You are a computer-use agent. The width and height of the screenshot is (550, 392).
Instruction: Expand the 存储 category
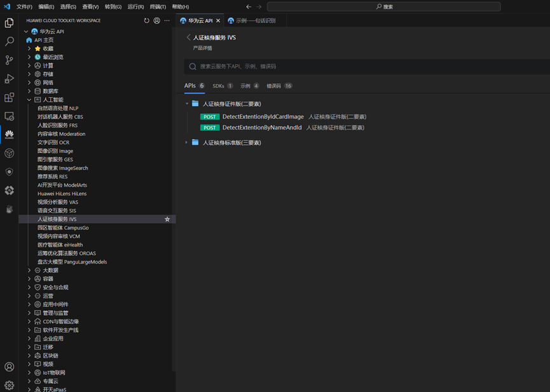(x=29, y=74)
